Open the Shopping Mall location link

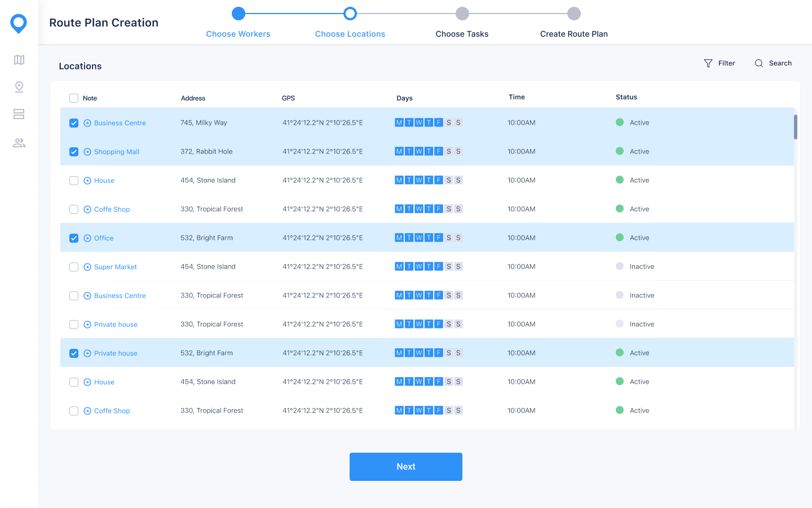(x=117, y=152)
